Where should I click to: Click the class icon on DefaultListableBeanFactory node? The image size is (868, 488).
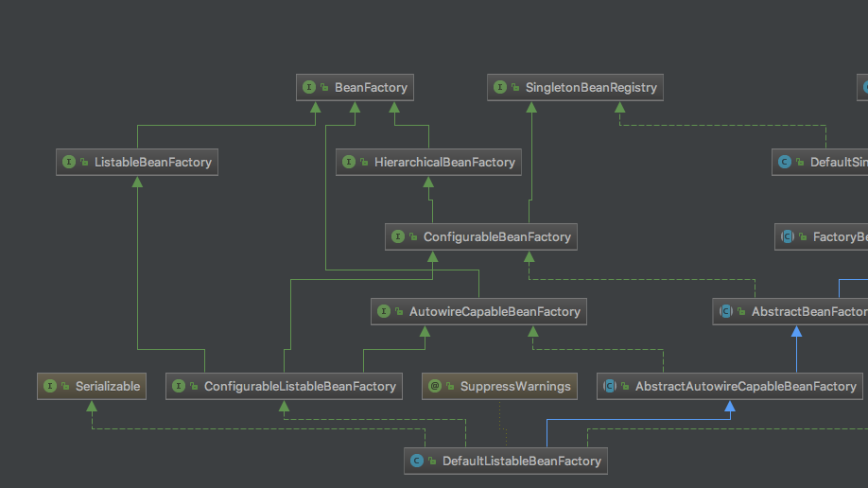[x=416, y=462]
